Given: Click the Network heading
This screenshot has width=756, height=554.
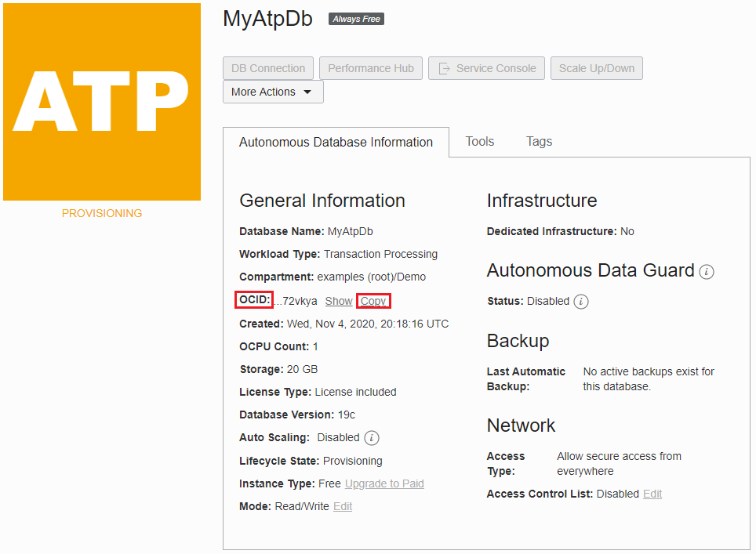Looking at the screenshot, I should pyautogui.click(x=521, y=425).
